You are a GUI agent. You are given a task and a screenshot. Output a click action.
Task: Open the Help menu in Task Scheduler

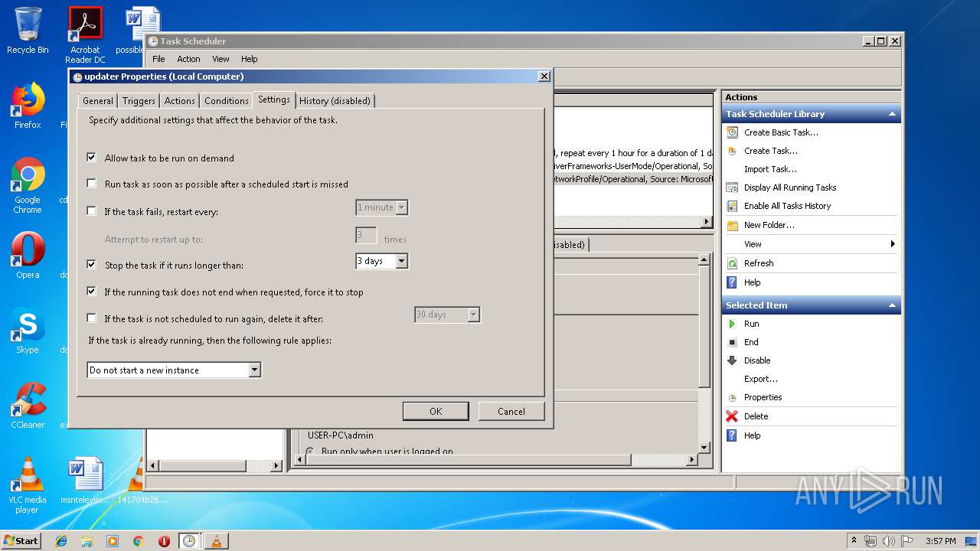(250, 59)
